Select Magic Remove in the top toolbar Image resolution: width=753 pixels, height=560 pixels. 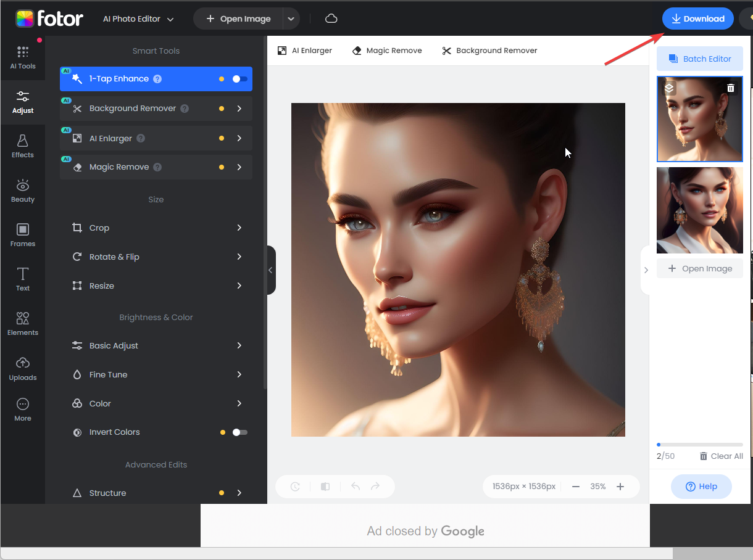pyautogui.click(x=387, y=51)
